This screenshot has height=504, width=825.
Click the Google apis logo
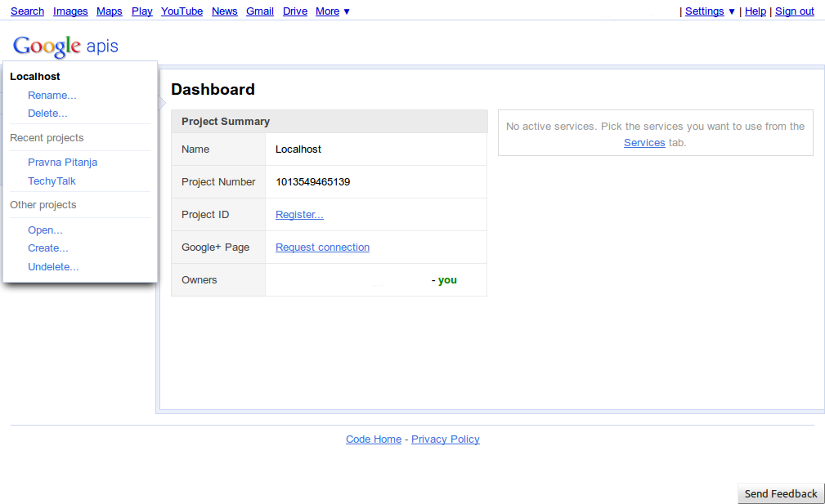(65, 47)
